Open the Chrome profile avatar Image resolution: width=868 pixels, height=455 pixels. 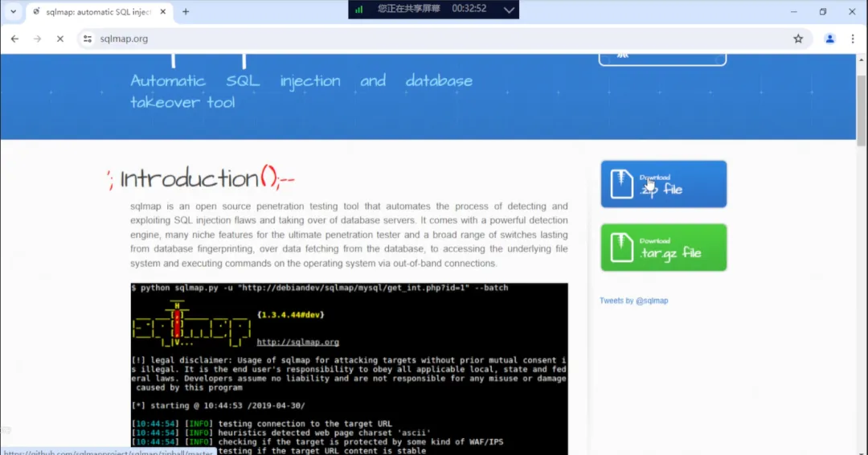829,39
